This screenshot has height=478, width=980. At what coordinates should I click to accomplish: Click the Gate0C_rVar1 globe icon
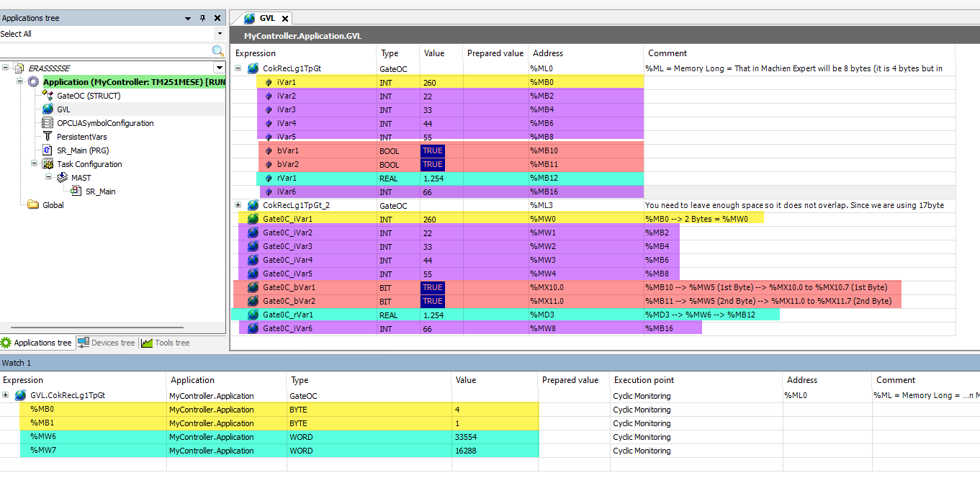pos(253,315)
